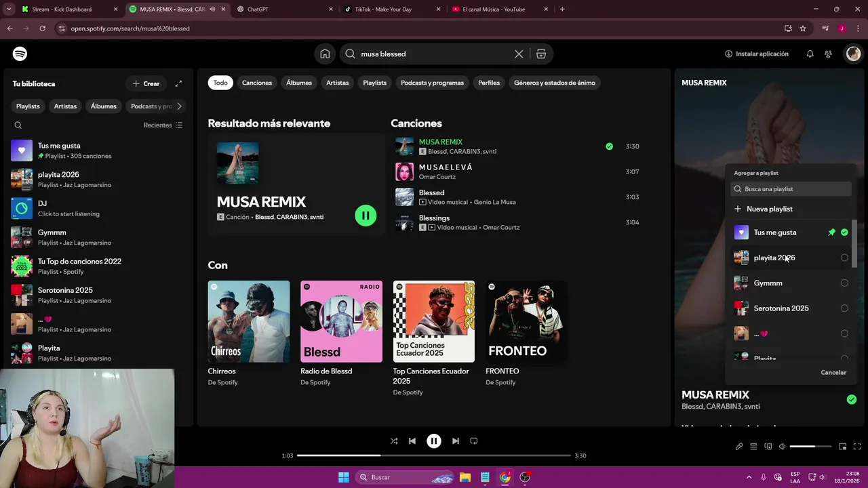868x488 pixels.
Task: Open the user profile avatar menu
Action: (x=853, y=54)
